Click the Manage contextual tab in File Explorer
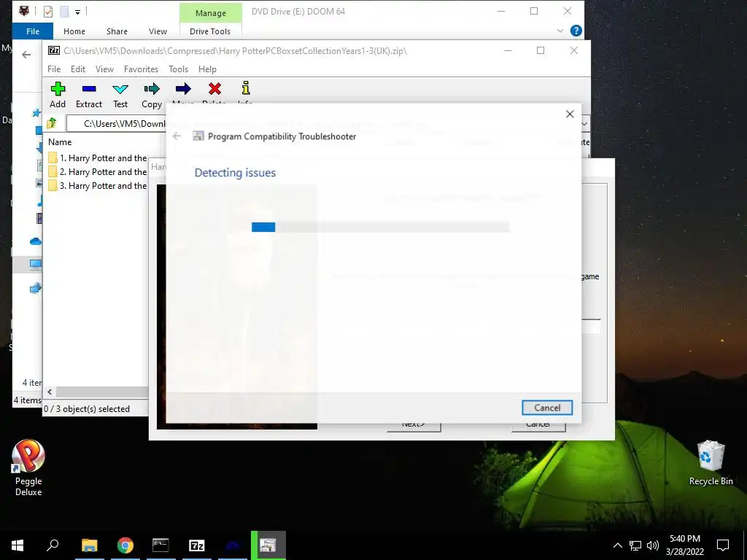The image size is (747, 560). click(211, 13)
